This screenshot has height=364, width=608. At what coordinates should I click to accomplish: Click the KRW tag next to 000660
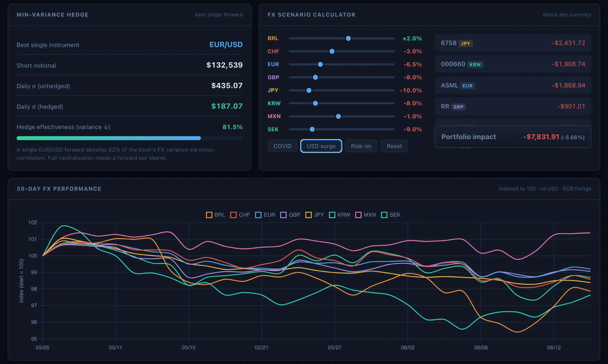tap(475, 64)
